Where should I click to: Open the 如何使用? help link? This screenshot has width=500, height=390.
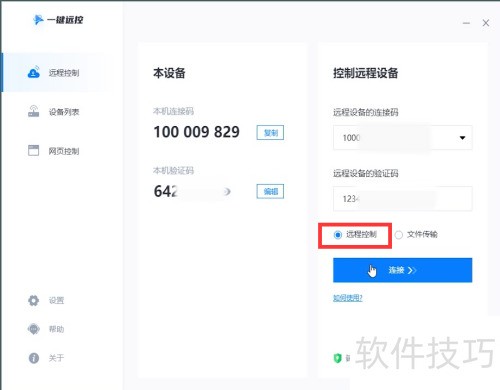point(348,298)
